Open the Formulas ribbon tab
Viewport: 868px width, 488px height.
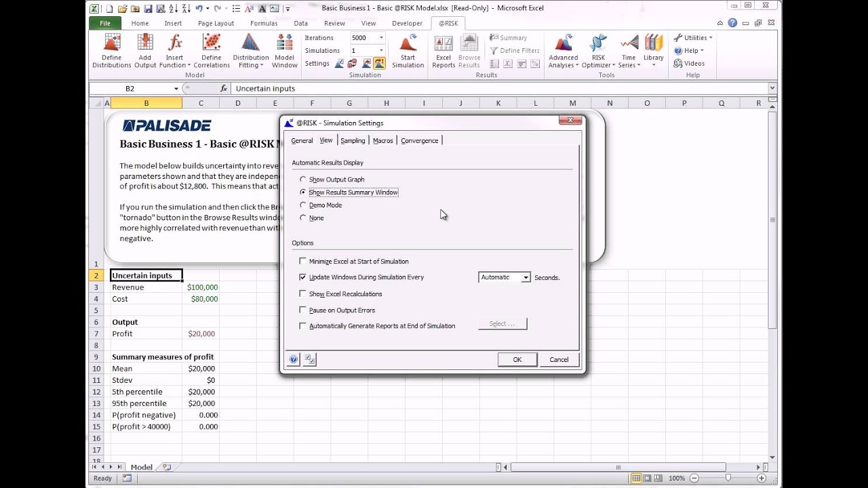264,23
